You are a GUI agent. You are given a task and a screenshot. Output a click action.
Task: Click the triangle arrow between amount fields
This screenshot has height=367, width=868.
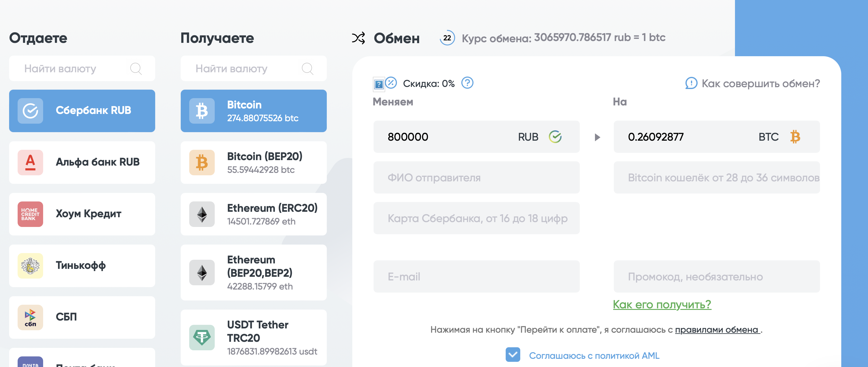[597, 137]
